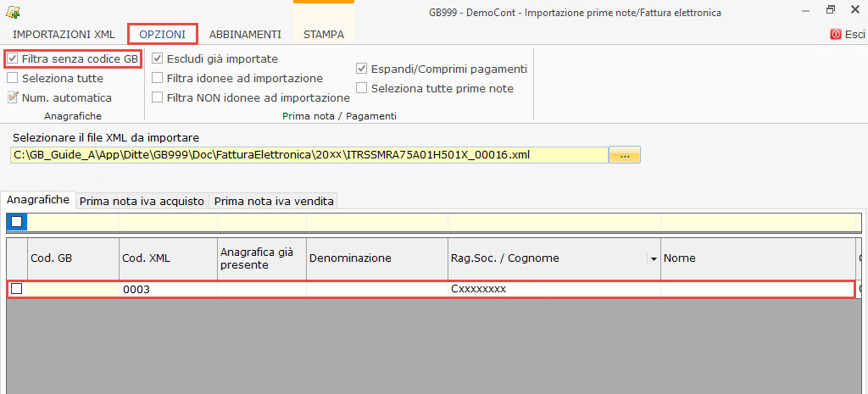Open the IMPORTAZIONI XML ribbon tab
Screen dimensions: 868x394
64,35
